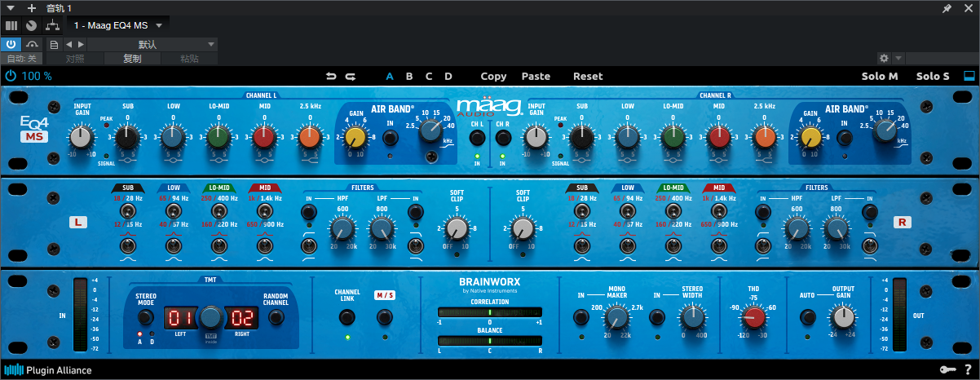The width and height of the screenshot is (980, 380).
Task: Add a new insert with the plus icon
Action: pos(32,8)
